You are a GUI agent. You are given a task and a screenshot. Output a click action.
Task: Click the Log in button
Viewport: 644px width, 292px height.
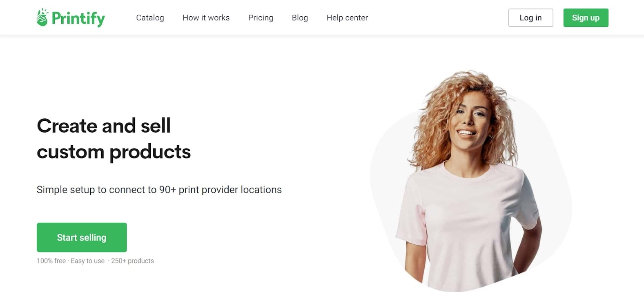tap(530, 18)
